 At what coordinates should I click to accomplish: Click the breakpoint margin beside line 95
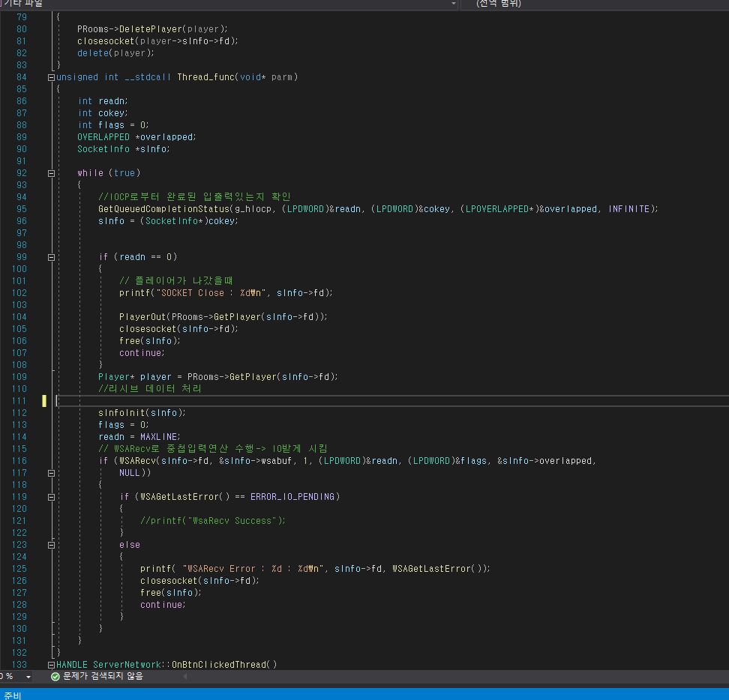pyautogui.click(x=7, y=209)
